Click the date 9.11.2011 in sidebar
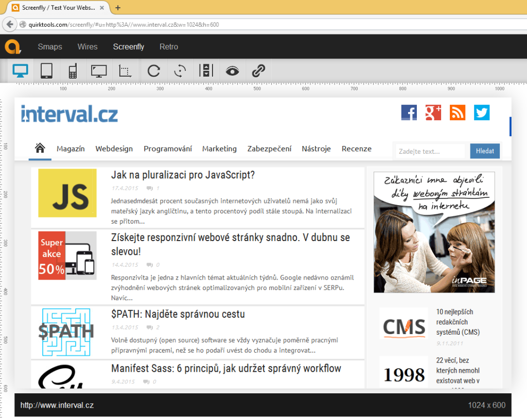The image size is (527, 420). 450,343
